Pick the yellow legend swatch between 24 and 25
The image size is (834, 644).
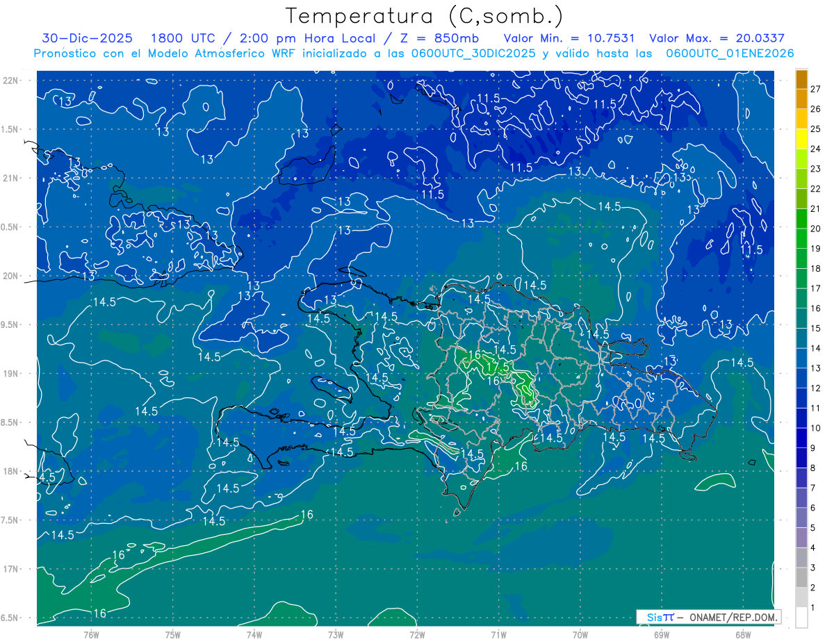pos(801,139)
